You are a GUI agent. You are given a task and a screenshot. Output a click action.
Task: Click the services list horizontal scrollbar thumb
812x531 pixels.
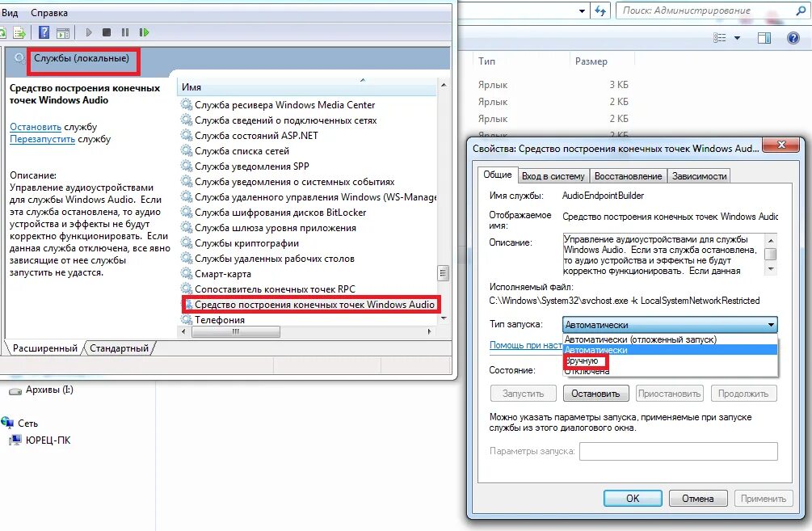coord(236,331)
